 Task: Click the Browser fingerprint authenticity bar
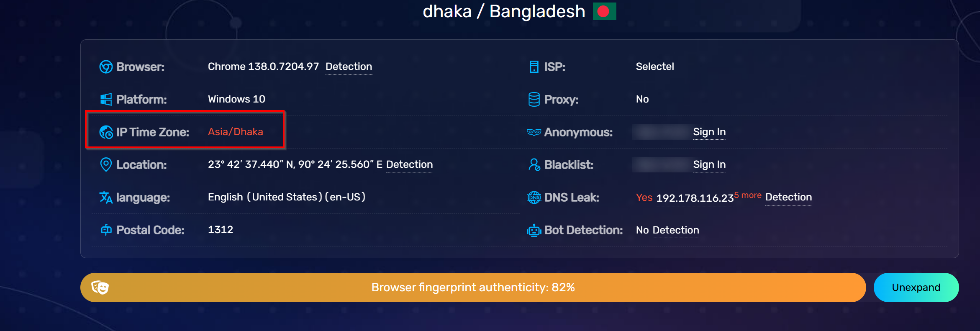pos(473,287)
